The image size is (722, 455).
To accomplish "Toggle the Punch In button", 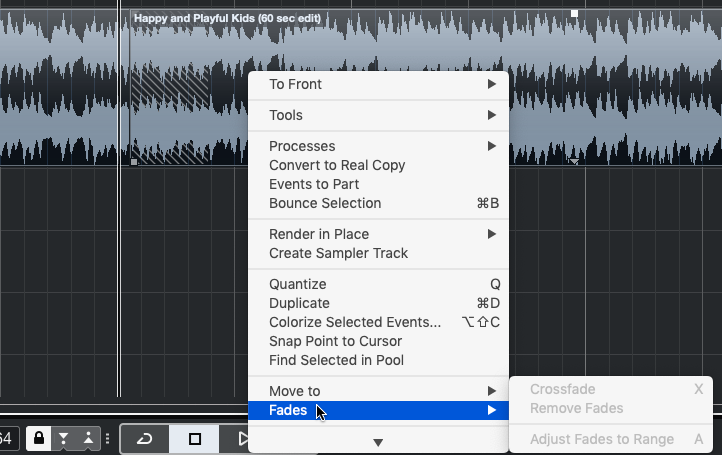I will click(64, 439).
